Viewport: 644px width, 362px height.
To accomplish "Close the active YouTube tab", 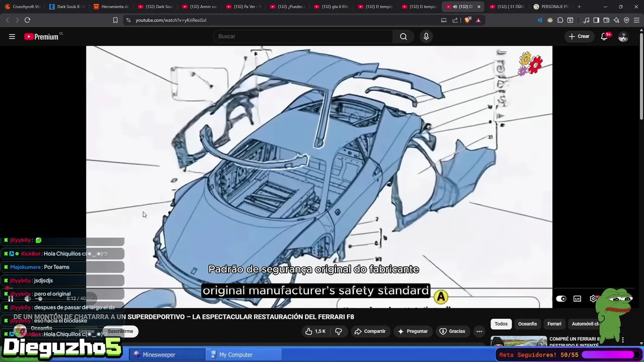I will tap(479, 7).
